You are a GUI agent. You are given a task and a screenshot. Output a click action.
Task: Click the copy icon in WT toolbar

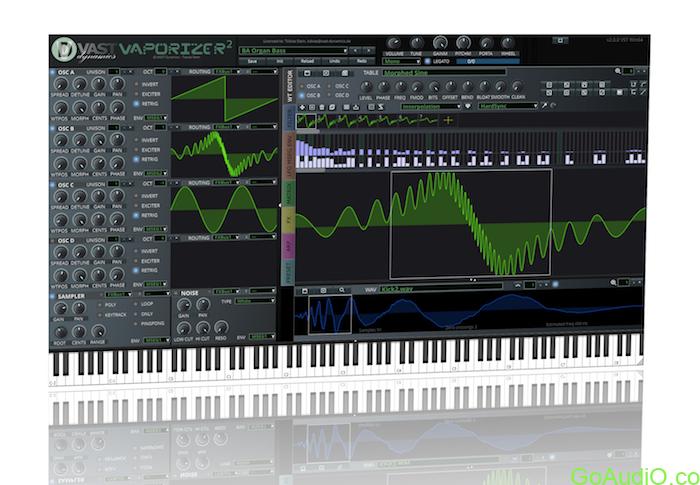[332, 107]
